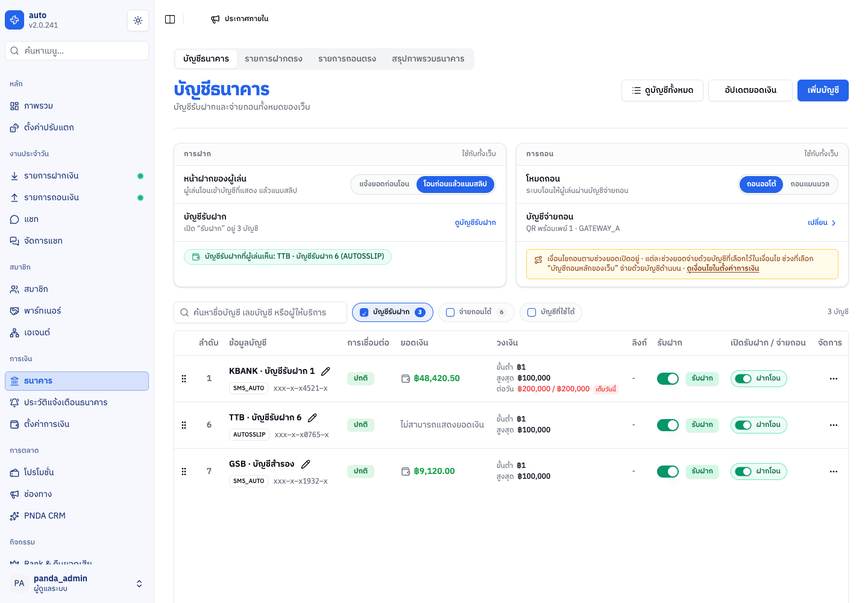The width and height of the screenshot is (868, 603).
Task: Turn off รับฝาก switch for GSB
Action: click(x=668, y=472)
